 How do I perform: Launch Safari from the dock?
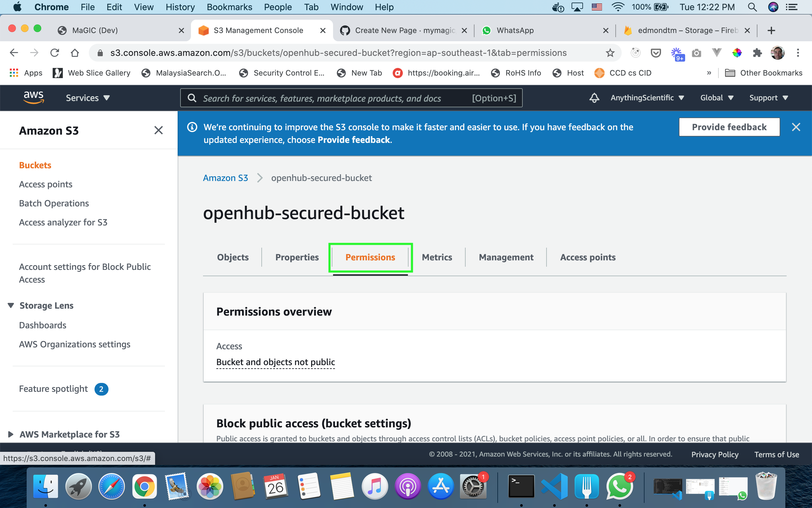click(x=111, y=486)
